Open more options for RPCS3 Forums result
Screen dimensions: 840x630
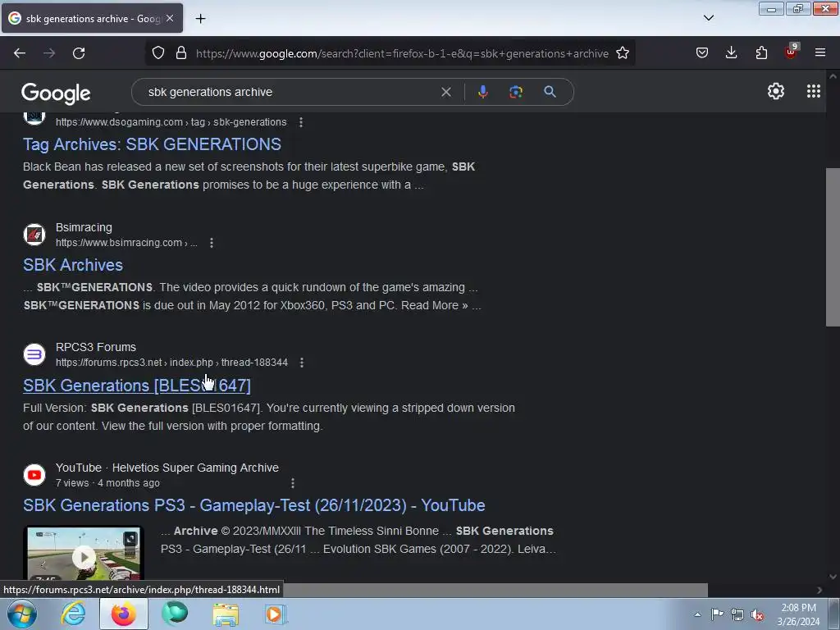[x=302, y=363]
